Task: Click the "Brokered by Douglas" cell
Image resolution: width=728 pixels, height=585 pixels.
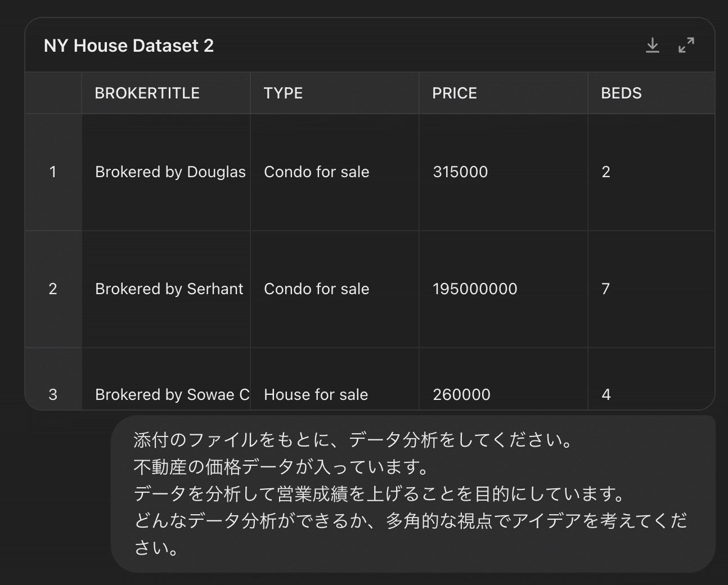Action: 170,172
